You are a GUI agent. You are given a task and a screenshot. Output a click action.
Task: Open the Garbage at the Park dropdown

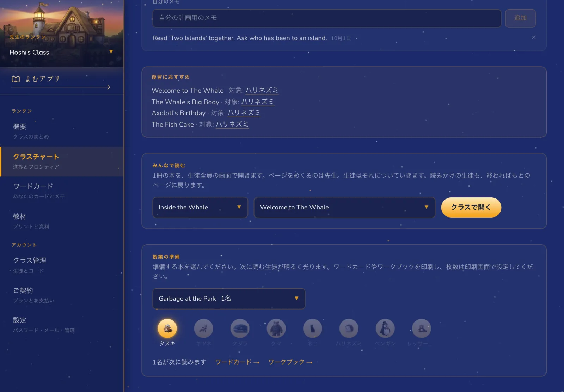tap(229, 299)
